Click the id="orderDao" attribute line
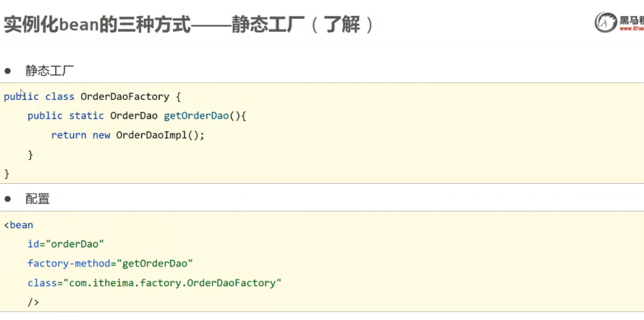 point(65,244)
